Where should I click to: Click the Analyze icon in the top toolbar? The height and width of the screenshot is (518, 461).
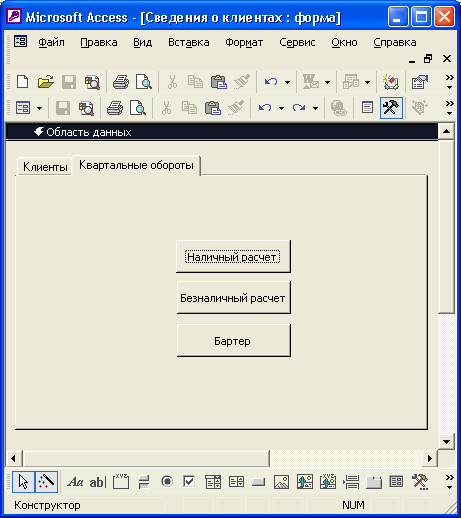coord(351,82)
